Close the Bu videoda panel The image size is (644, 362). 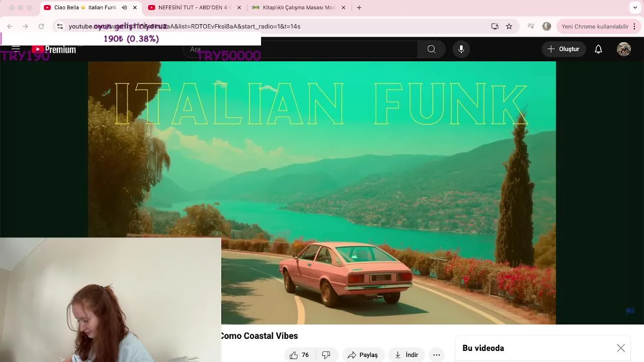(621, 348)
